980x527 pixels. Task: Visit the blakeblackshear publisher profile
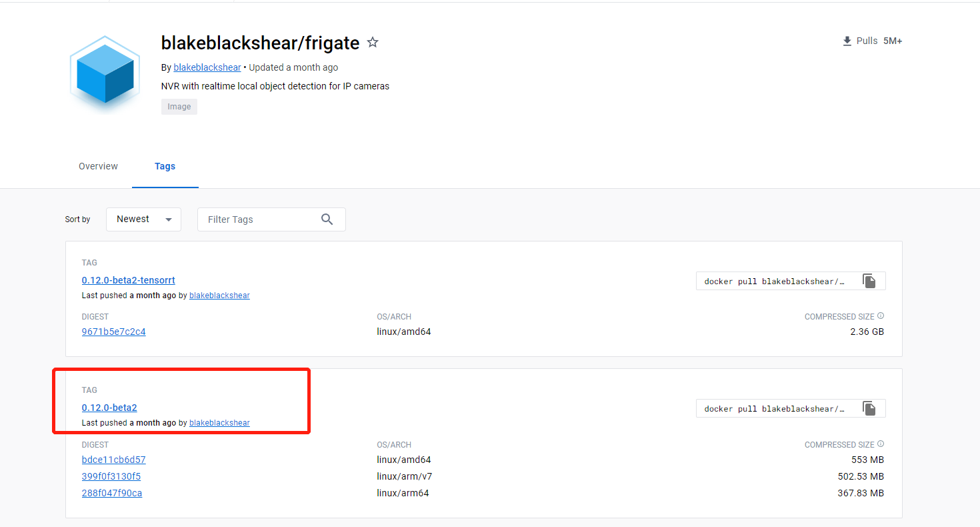[207, 67]
